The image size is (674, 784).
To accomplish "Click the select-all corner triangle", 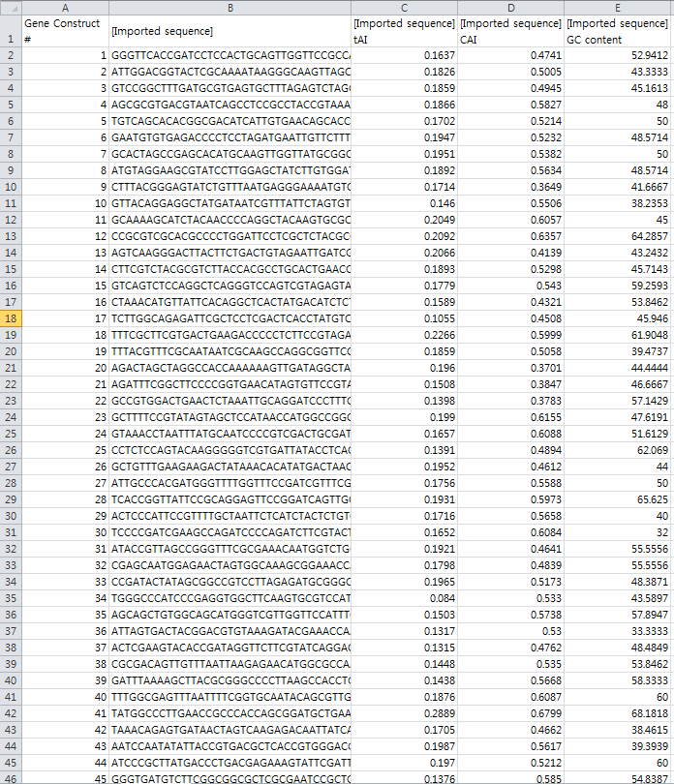I will (11, 8).
